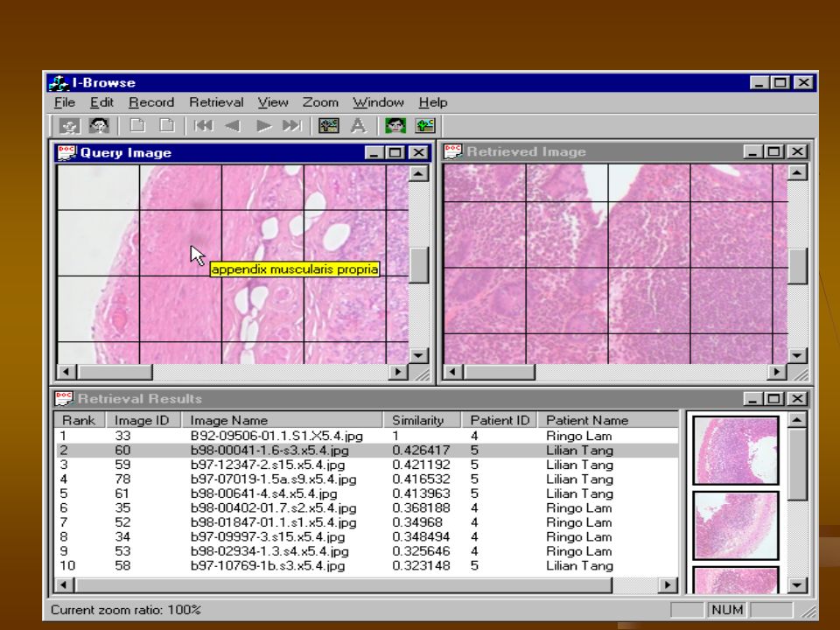
Task: Click the Retrieved Image vertical scrollbar up arrow
Action: [797, 173]
